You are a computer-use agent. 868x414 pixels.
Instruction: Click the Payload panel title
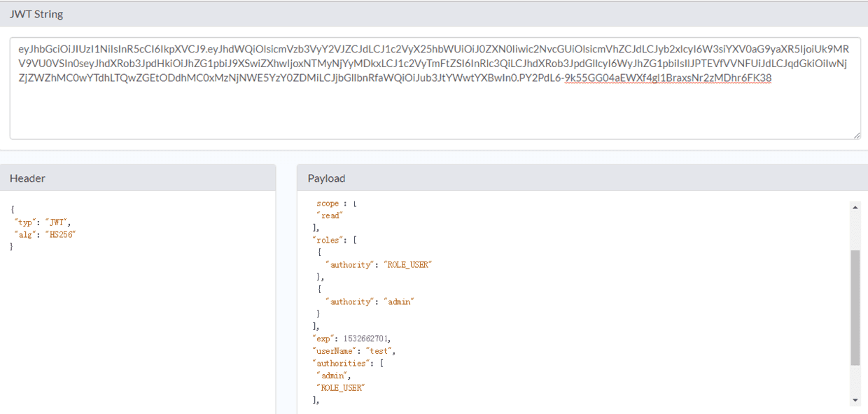[x=326, y=178]
